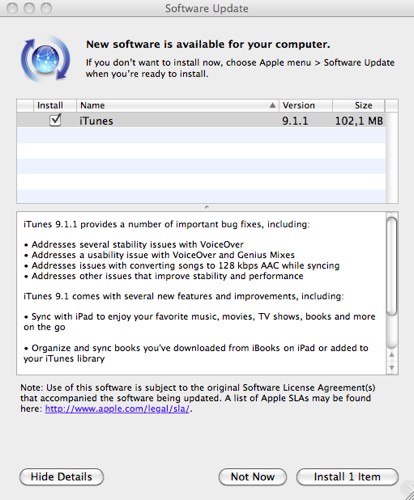Click the 'New software is available' heading
The image size is (414, 500).
[208, 44]
